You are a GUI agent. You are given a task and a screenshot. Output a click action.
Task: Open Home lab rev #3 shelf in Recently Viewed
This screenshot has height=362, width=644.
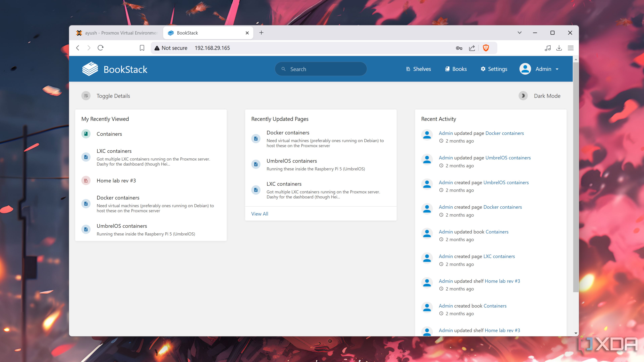click(116, 181)
